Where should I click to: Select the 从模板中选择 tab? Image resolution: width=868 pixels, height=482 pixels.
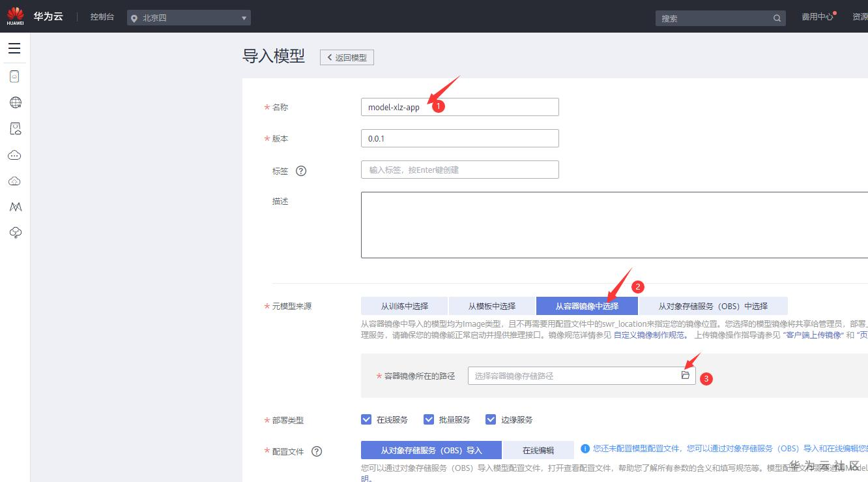click(x=492, y=306)
